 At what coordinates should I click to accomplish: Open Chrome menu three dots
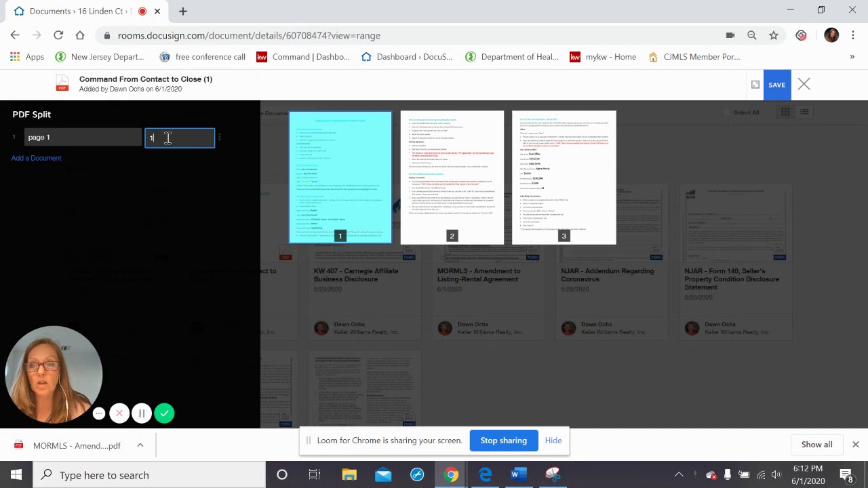(x=853, y=35)
